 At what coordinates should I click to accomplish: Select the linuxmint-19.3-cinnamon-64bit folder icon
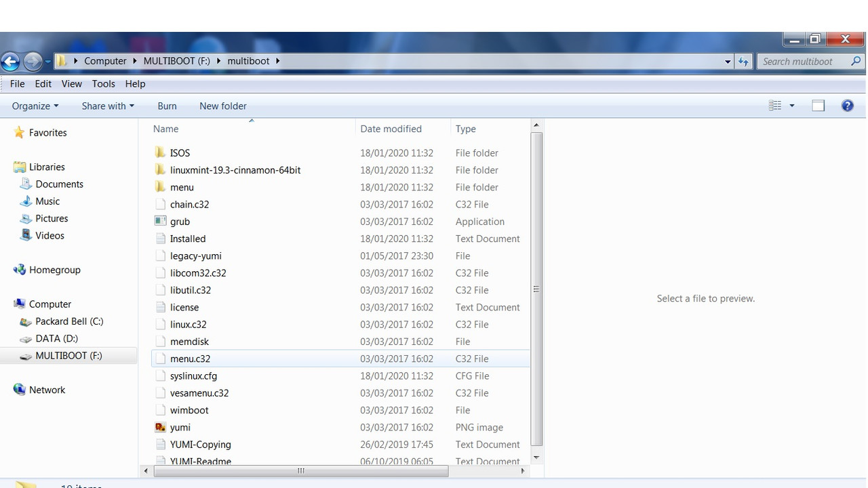[x=160, y=169]
